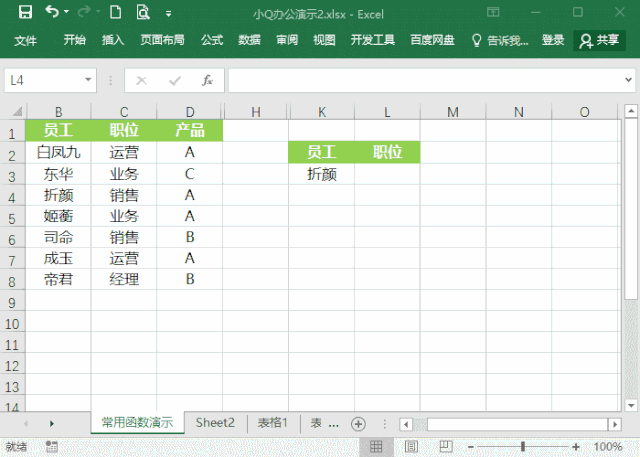The image size is (640, 457).
Task: Click vertical scrollbar down arrow
Action: (x=631, y=405)
